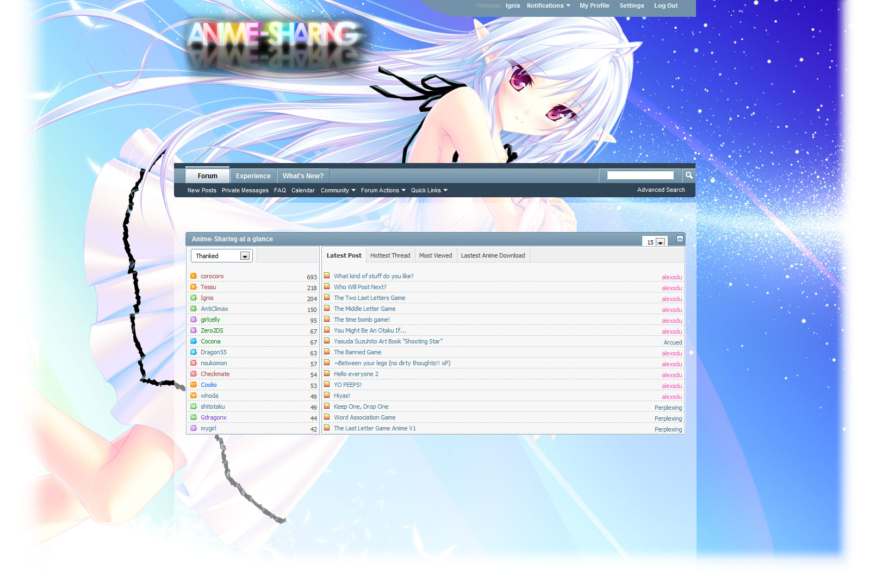
Task: Click the post icon beside Hello everyone 2
Action: (327, 373)
